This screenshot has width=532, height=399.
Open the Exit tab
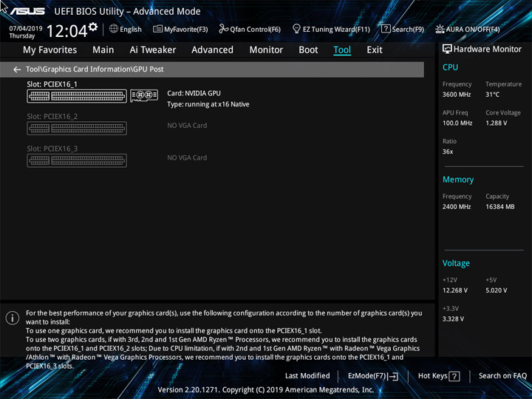[x=375, y=50]
